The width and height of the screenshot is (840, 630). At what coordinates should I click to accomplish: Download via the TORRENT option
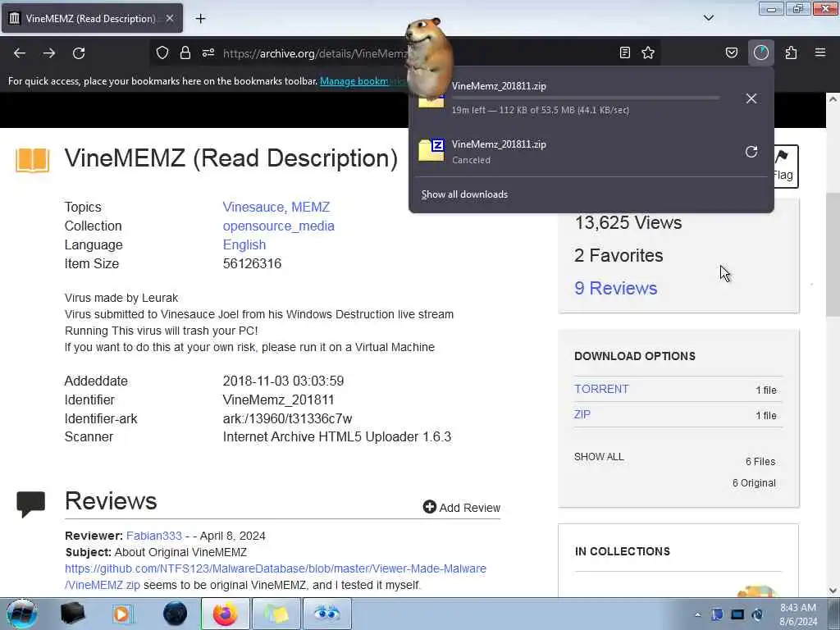[x=601, y=389]
